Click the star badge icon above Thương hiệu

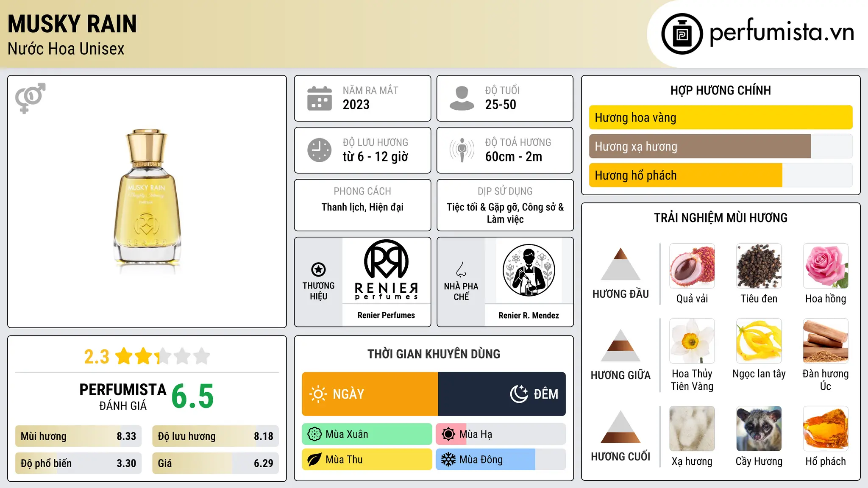click(318, 269)
